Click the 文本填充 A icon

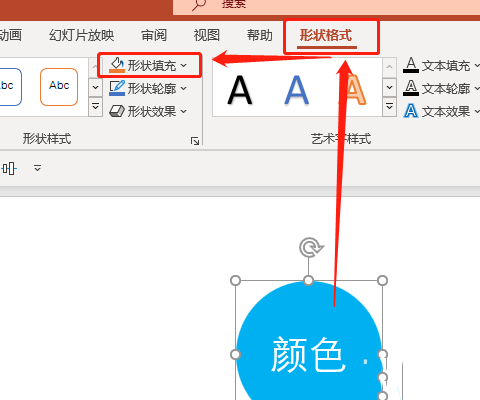pos(411,65)
